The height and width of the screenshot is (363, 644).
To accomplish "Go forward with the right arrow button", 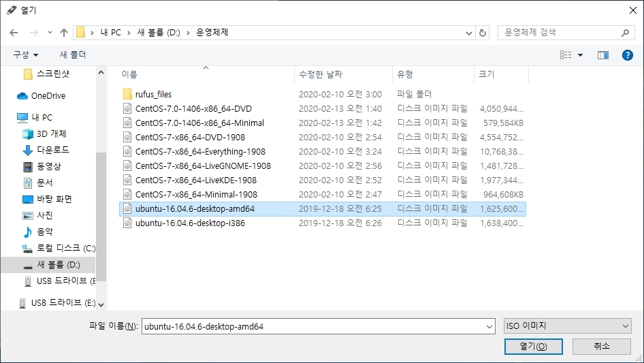I will 33,33.
